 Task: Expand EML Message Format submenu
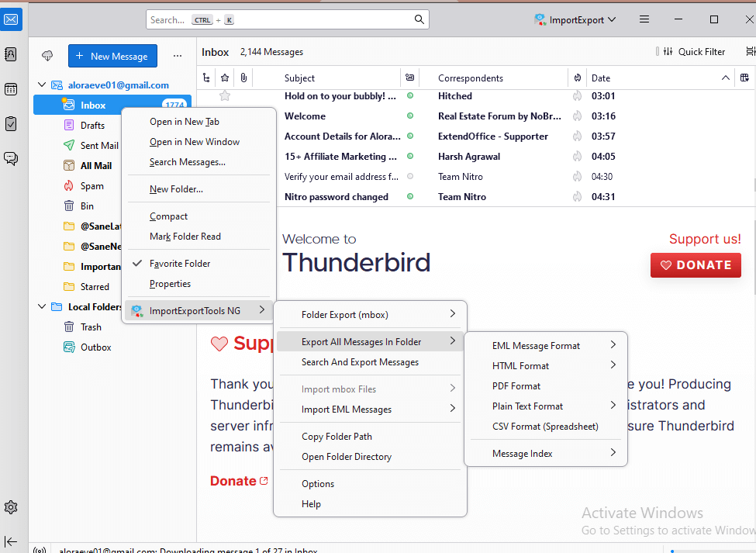click(x=546, y=345)
